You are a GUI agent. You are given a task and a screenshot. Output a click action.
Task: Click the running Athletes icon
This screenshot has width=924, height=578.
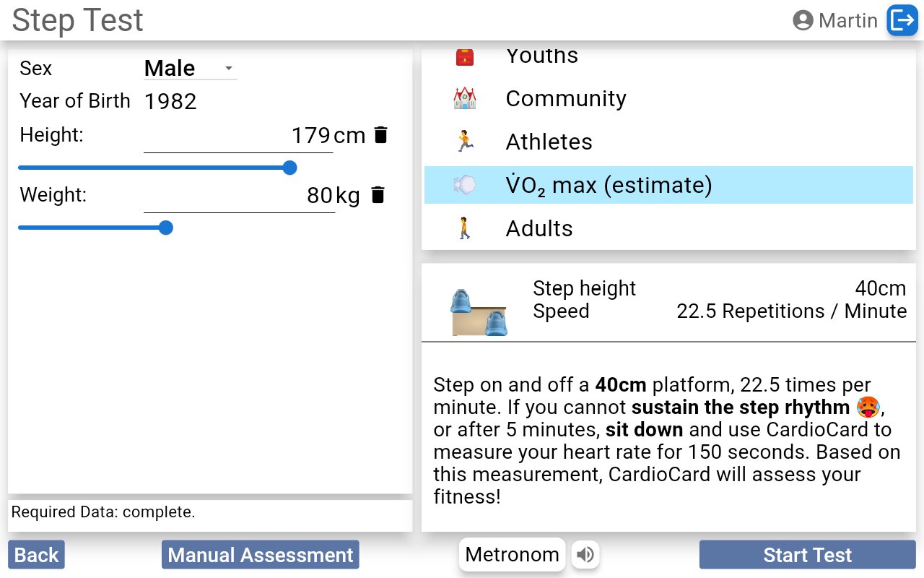[464, 142]
